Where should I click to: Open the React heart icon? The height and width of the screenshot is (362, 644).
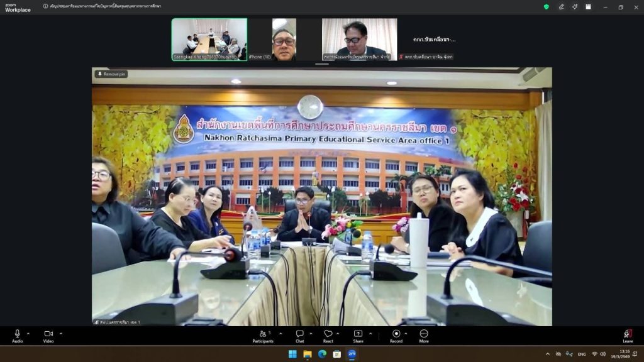328,336
